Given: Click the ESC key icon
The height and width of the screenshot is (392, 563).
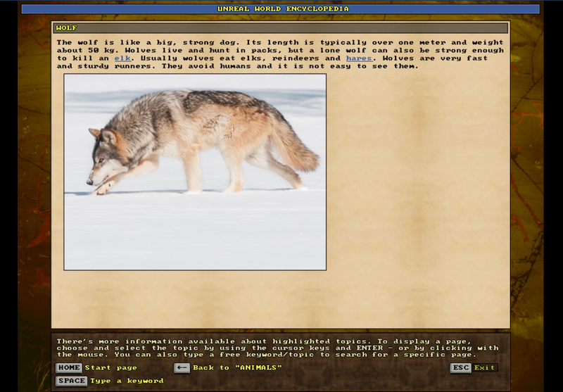Looking at the screenshot, I should [460, 367].
